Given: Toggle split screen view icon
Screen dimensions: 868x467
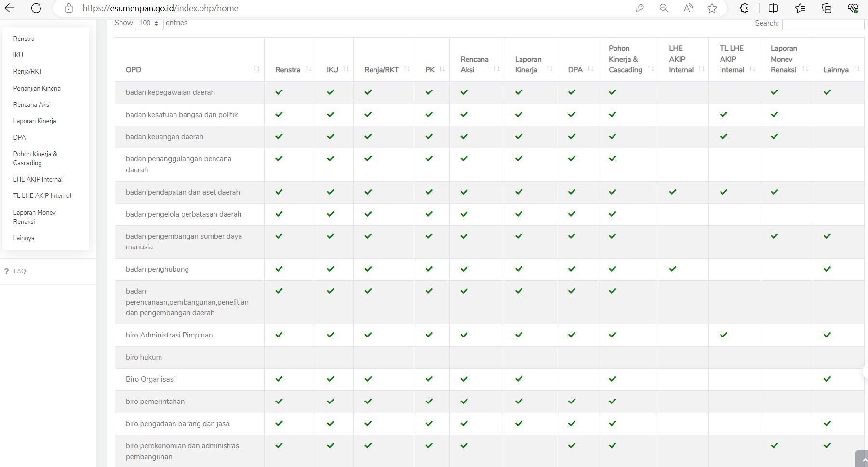Looking at the screenshot, I should coord(773,8).
